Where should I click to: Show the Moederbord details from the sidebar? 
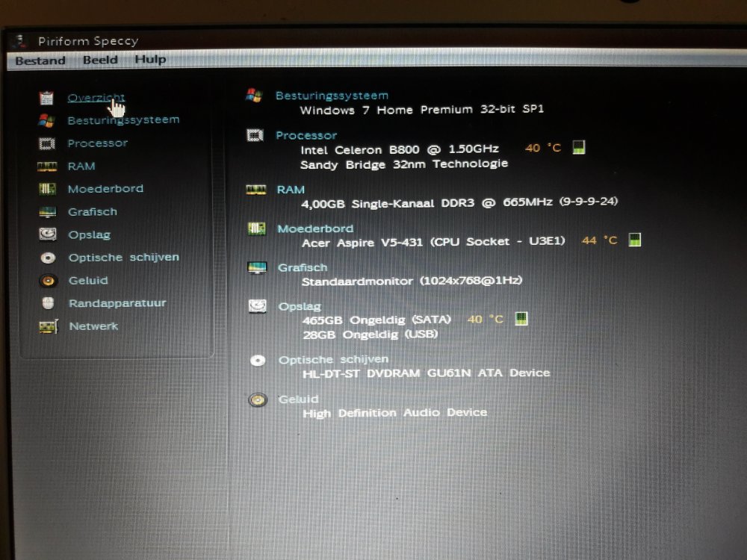click(x=106, y=189)
